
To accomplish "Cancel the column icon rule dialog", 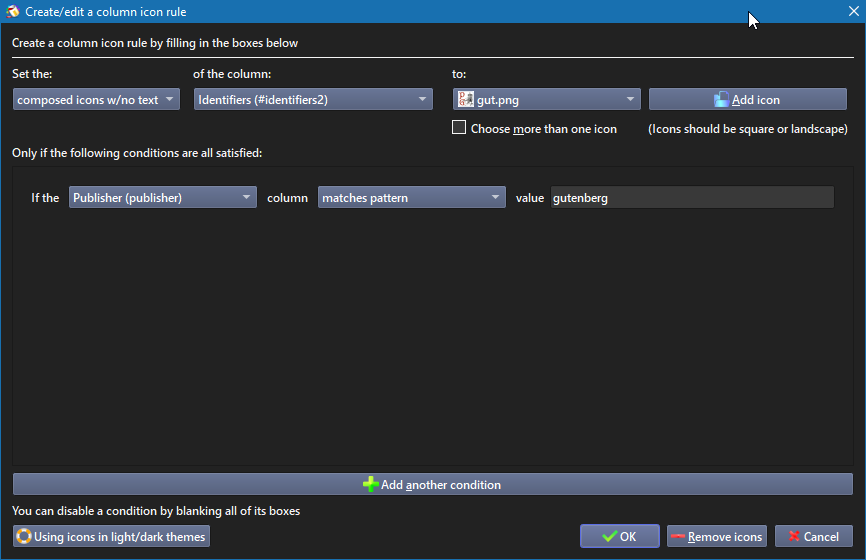I will [x=814, y=536].
